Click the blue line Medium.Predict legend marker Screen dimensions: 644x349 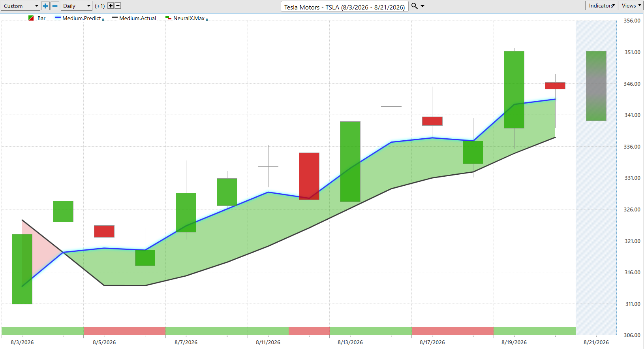pyautogui.click(x=58, y=18)
